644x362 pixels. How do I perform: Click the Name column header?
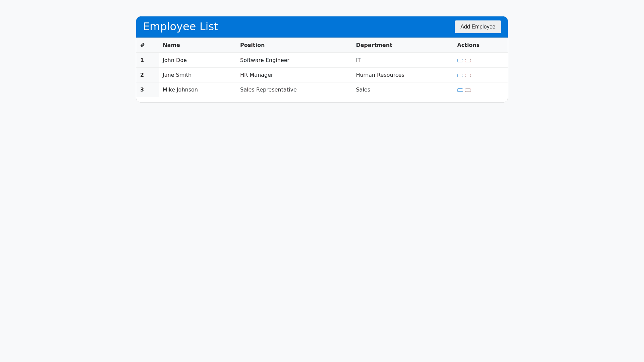171,45
